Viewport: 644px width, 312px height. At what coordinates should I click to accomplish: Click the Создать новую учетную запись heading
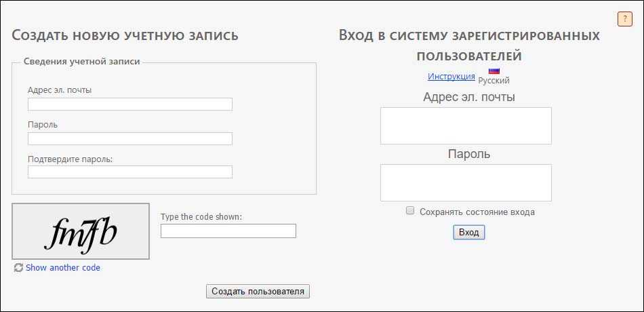pyautogui.click(x=125, y=35)
